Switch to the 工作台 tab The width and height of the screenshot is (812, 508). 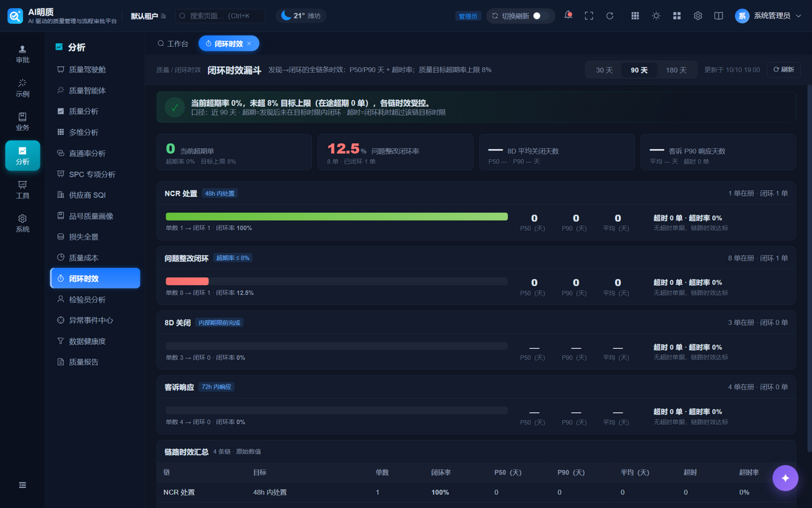coord(173,43)
